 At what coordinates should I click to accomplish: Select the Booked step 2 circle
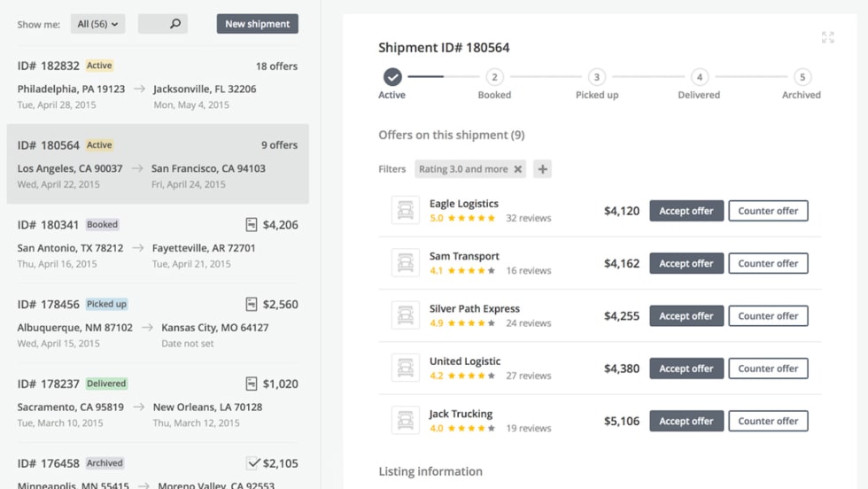(494, 77)
